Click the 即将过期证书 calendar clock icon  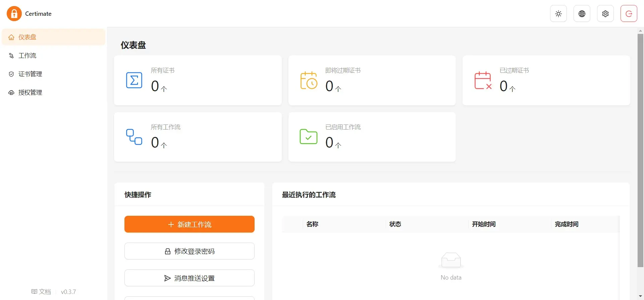309,80
